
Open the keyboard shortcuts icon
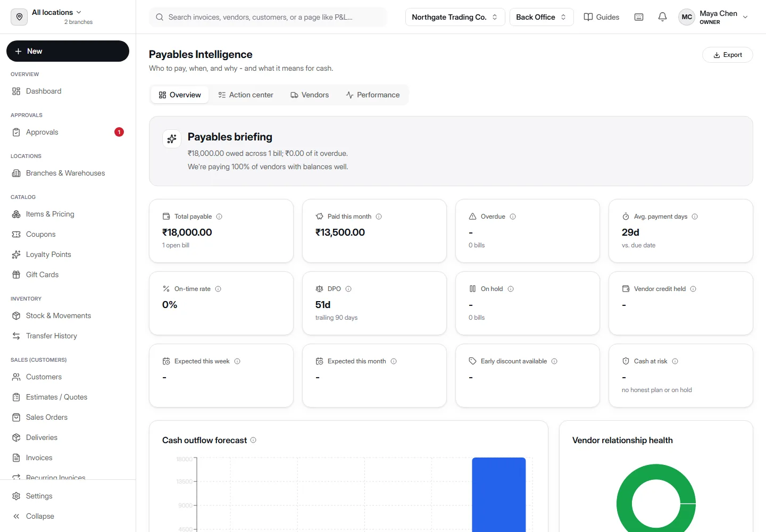639,17
